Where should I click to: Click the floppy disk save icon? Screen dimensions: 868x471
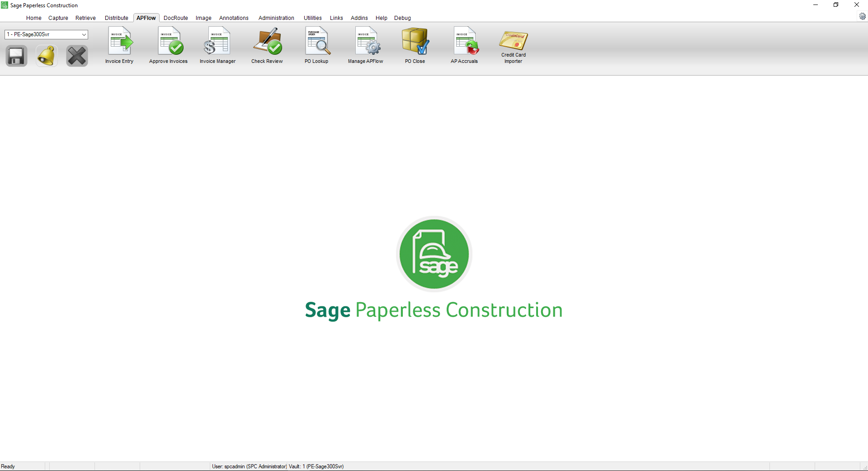[16, 56]
